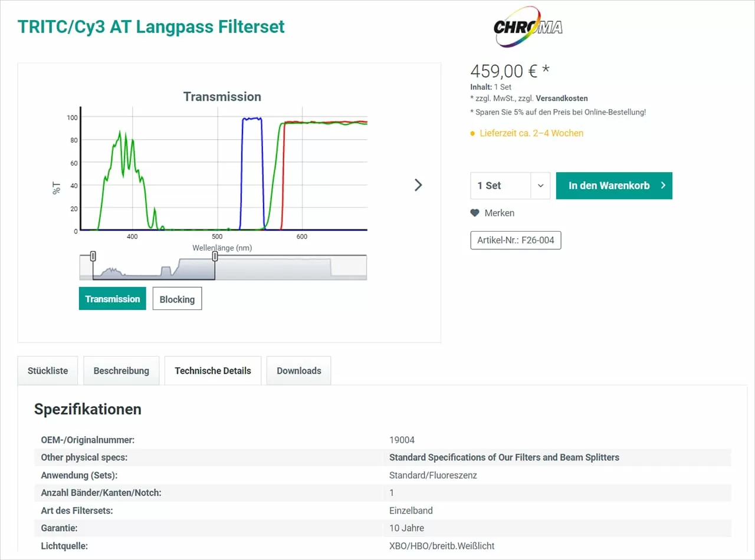Image resolution: width=755 pixels, height=560 pixels.
Task: Open the Downloads tab
Action: (x=298, y=370)
